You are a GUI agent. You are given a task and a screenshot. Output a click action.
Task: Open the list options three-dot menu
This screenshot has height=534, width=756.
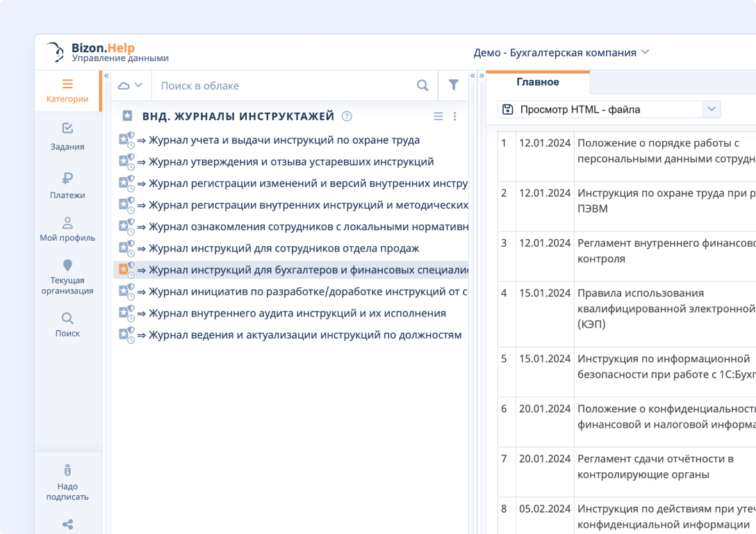455,116
